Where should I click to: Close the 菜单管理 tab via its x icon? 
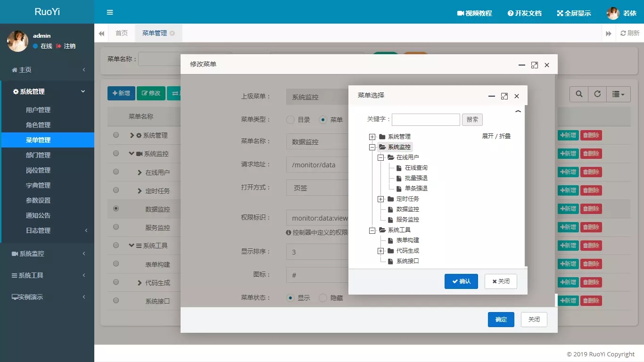172,33
